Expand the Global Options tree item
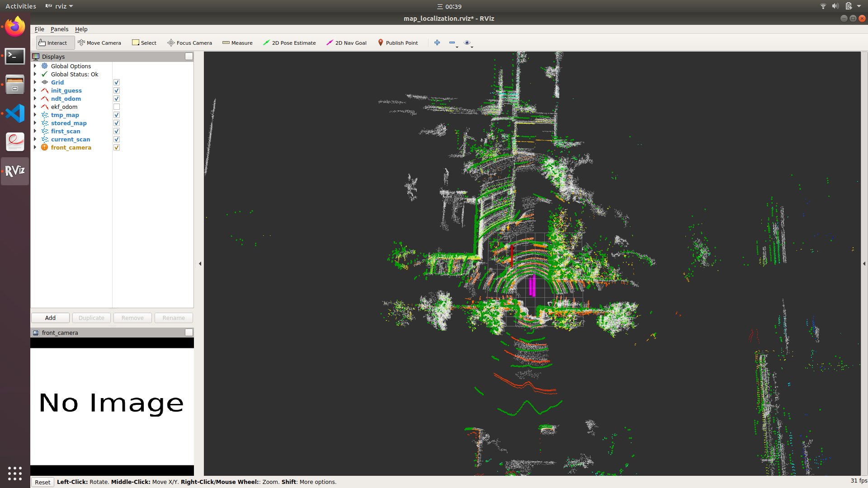This screenshot has width=868, height=488. [x=36, y=66]
